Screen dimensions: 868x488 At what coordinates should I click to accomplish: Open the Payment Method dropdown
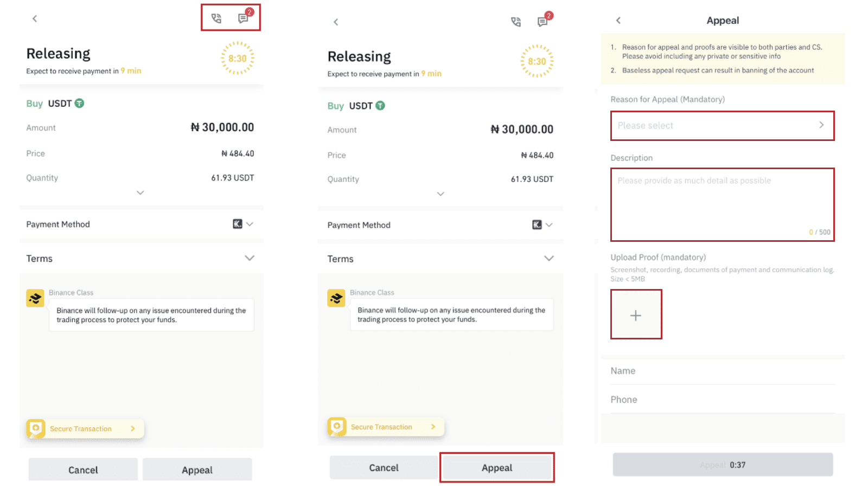click(x=250, y=224)
